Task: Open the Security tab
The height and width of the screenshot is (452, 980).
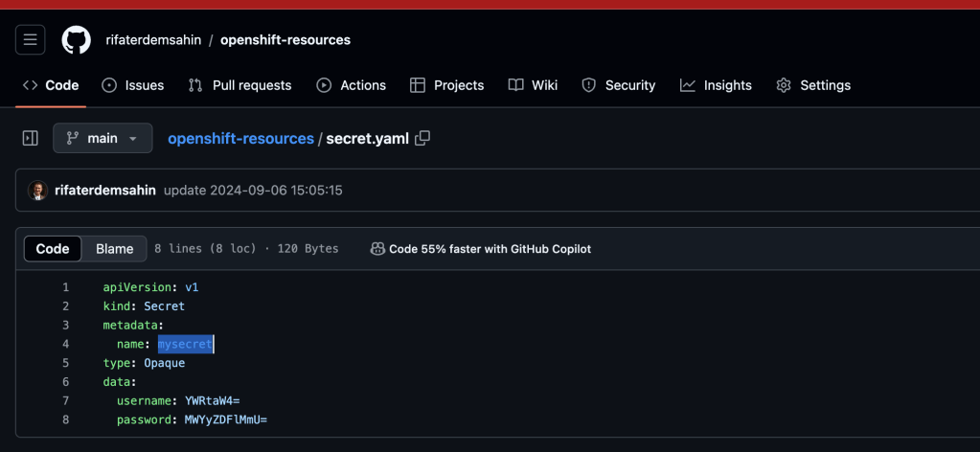Action: [x=619, y=85]
